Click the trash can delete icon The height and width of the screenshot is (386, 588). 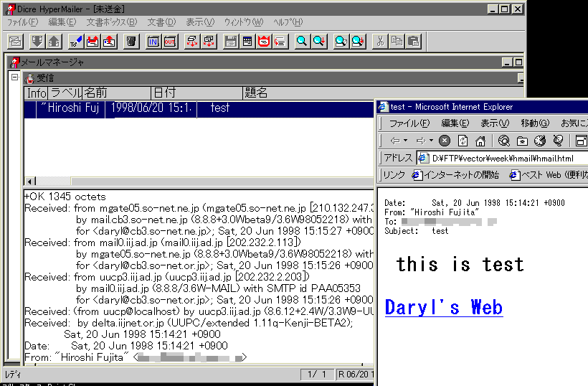point(131,42)
